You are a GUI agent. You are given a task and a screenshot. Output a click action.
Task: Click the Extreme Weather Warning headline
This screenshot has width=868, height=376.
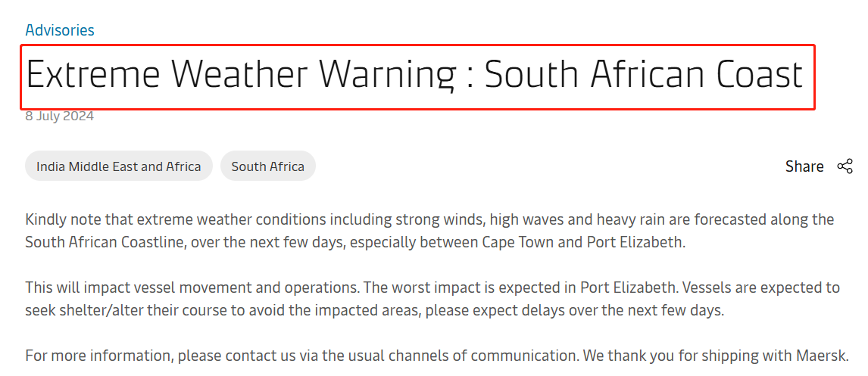[414, 75]
